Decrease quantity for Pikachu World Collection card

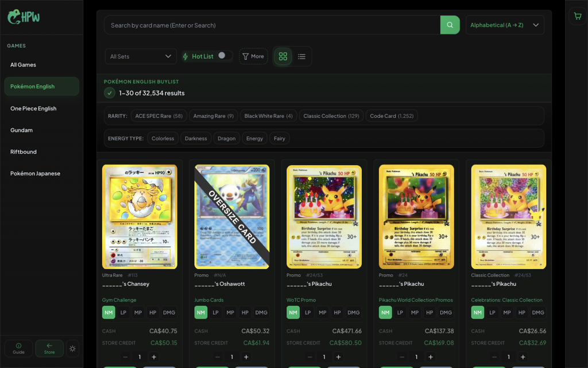click(x=402, y=357)
